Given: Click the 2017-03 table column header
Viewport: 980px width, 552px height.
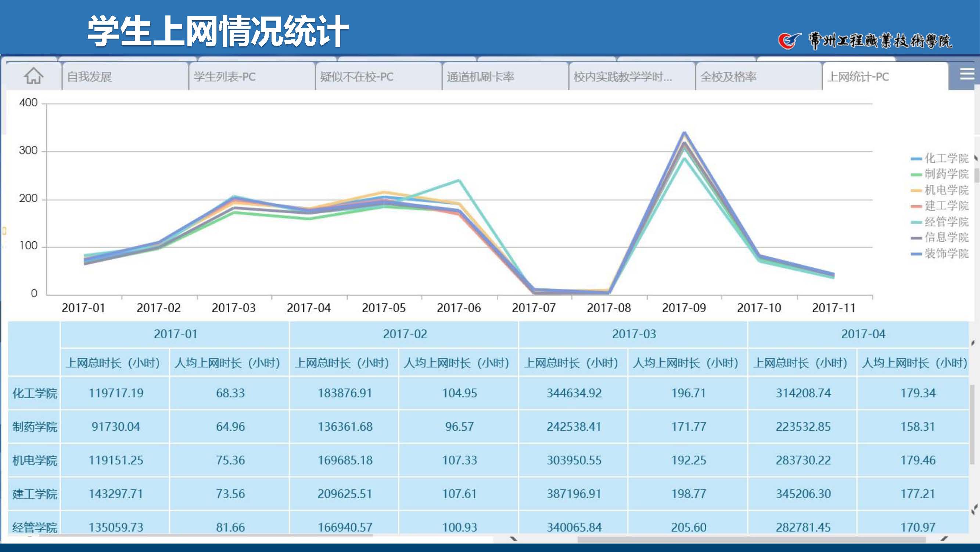Looking at the screenshot, I should [x=633, y=334].
